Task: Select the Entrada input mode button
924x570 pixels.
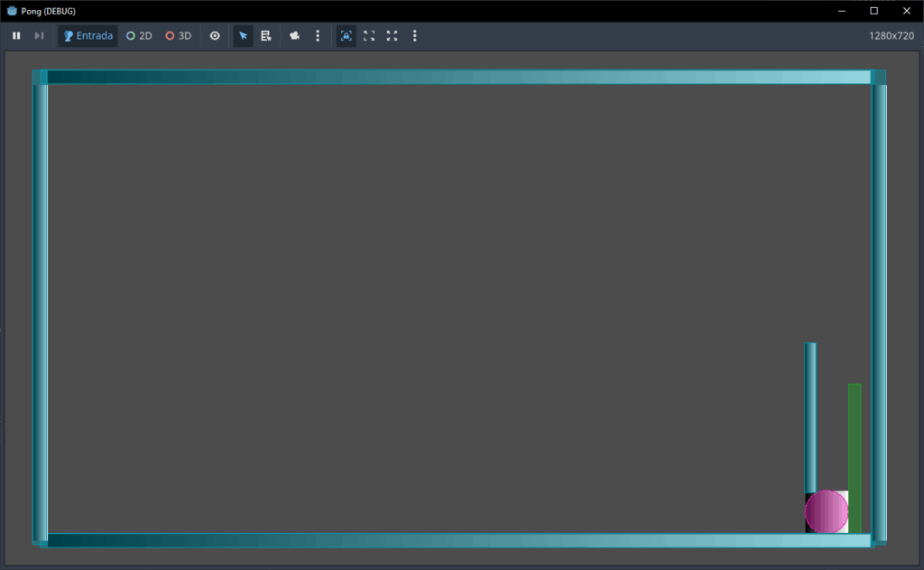Action: point(88,36)
